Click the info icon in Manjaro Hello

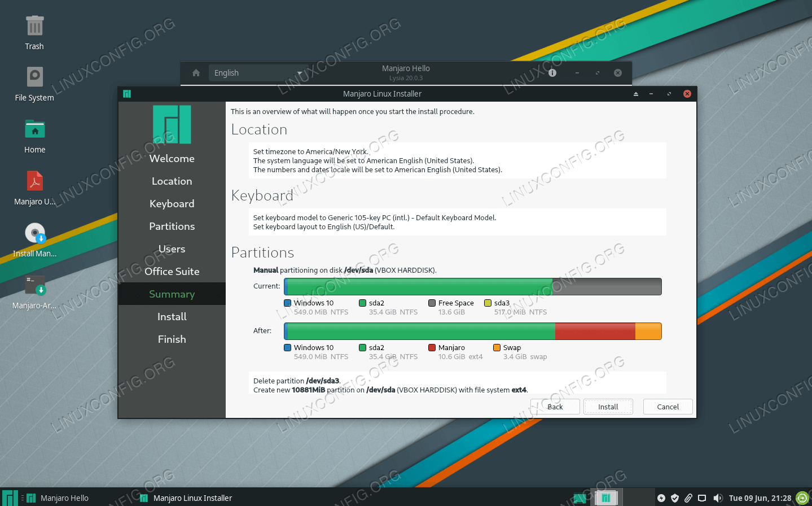click(552, 73)
